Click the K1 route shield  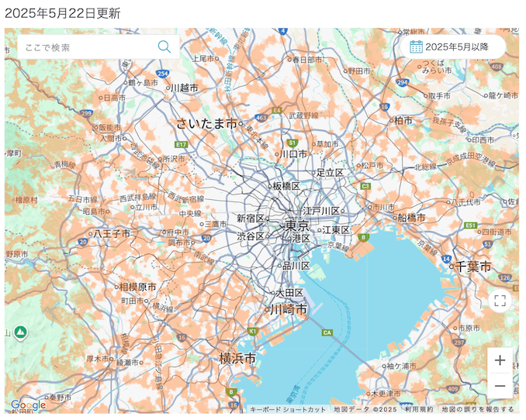coord(253,331)
